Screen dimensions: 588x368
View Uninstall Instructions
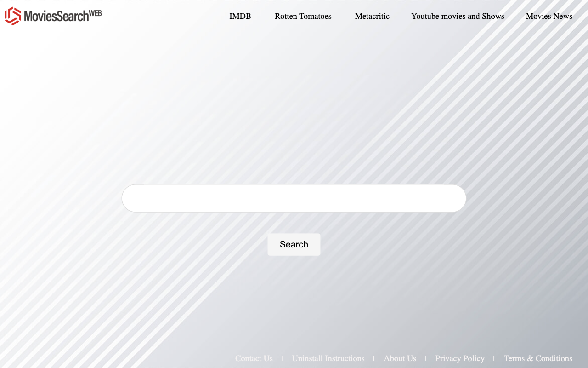(328, 358)
